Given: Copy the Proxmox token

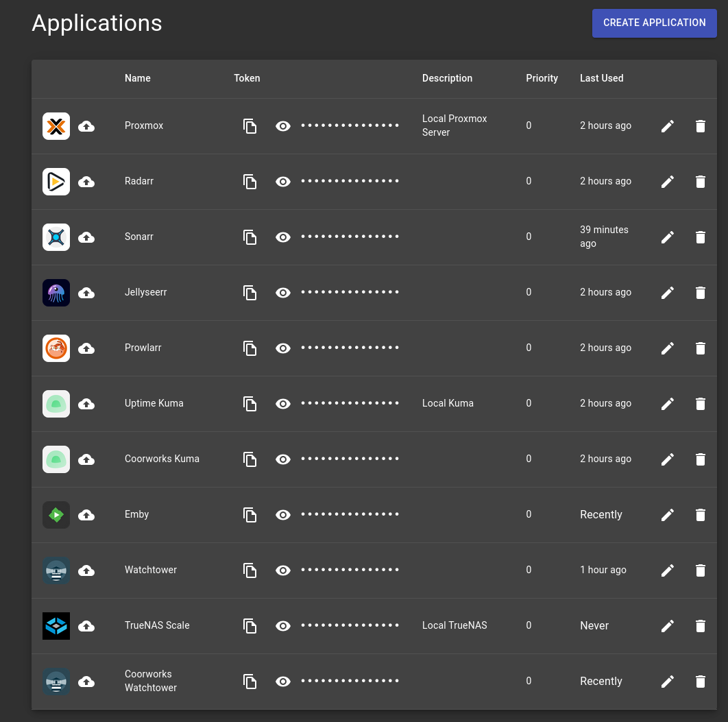Looking at the screenshot, I should click(x=250, y=126).
